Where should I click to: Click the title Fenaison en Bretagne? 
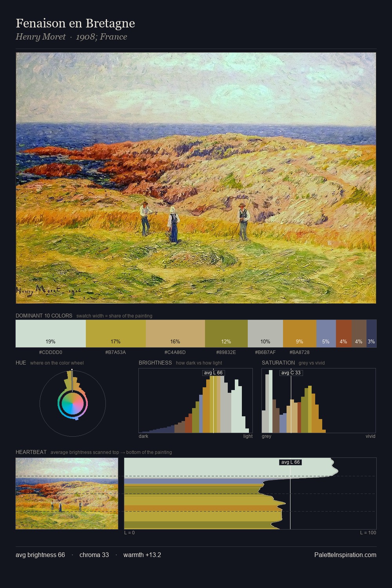pyautogui.click(x=75, y=23)
